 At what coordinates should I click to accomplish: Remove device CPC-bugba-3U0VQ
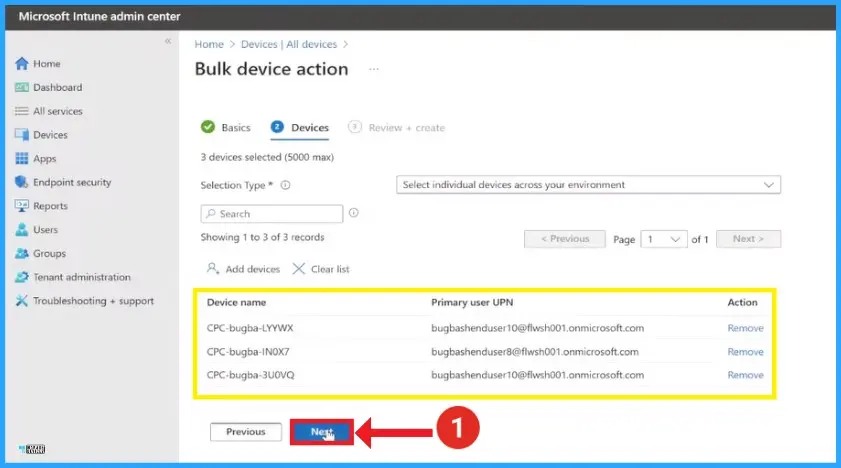tap(746, 375)
